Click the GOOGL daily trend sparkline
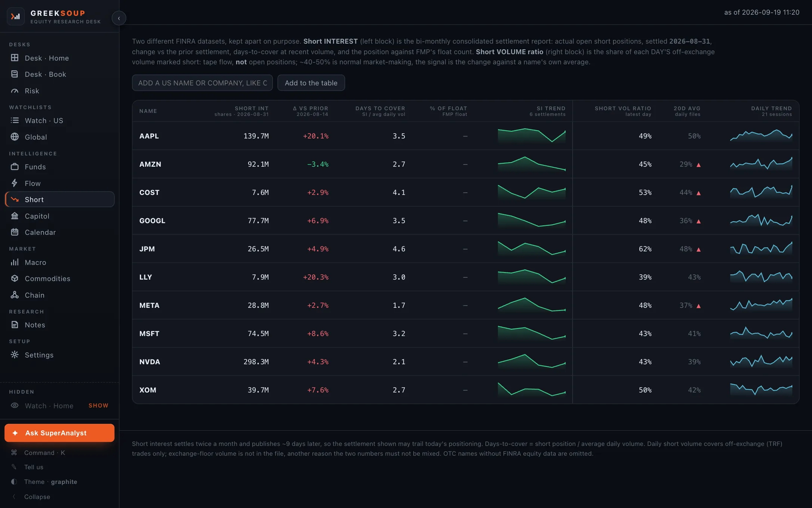812x508 pixels. click(x=761, y=221)
